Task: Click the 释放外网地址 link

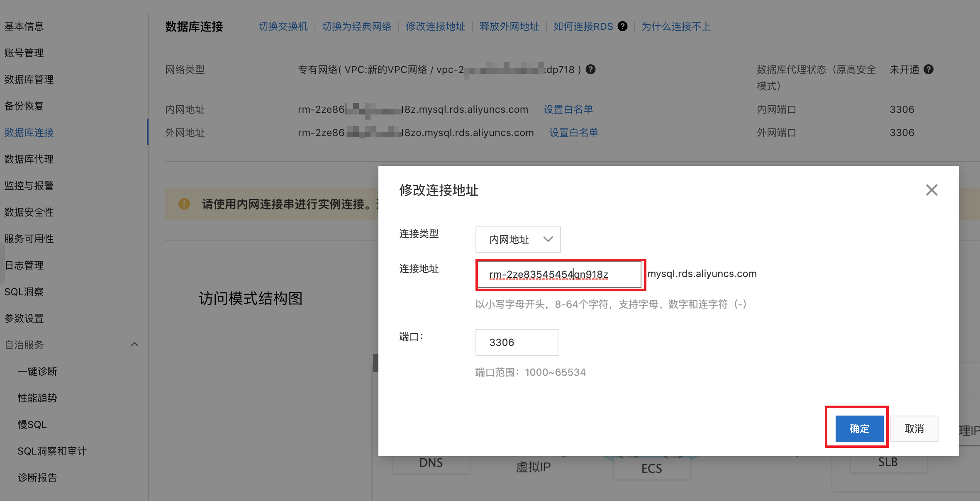Action: tap(510, 26)
